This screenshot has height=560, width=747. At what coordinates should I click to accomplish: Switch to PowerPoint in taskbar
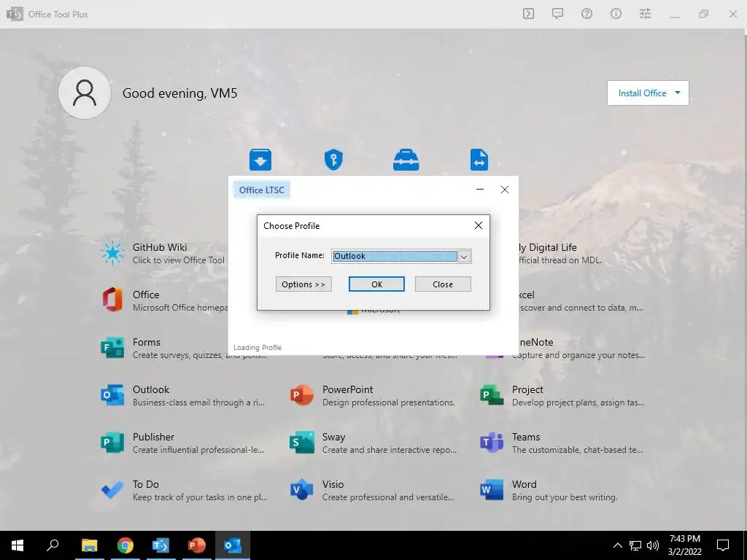(x=196, y=545)
